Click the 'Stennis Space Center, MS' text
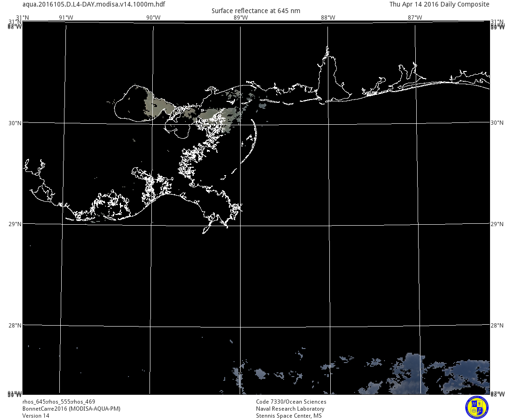Viewport: 512px width, 420px height. pyautogui.click(x=289, y=416)
